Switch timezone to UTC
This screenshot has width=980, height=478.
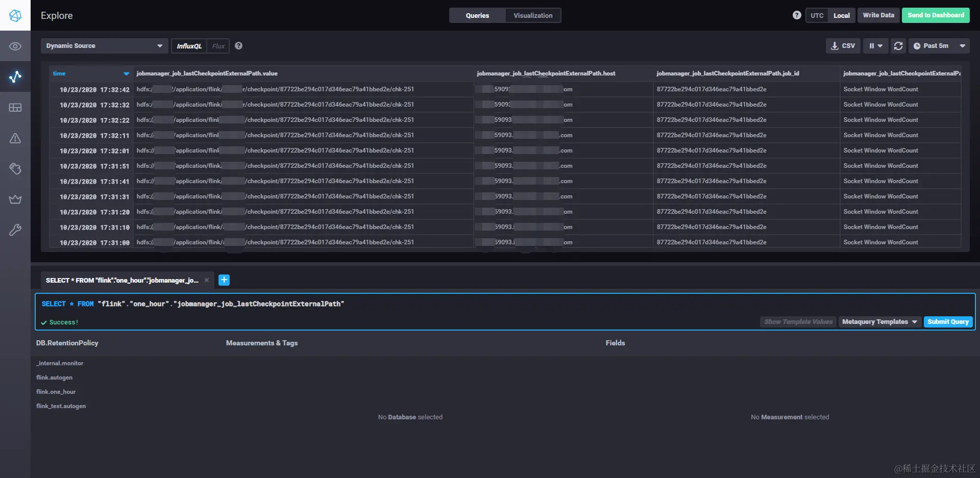pyautogui.click(x=817, y=15)
